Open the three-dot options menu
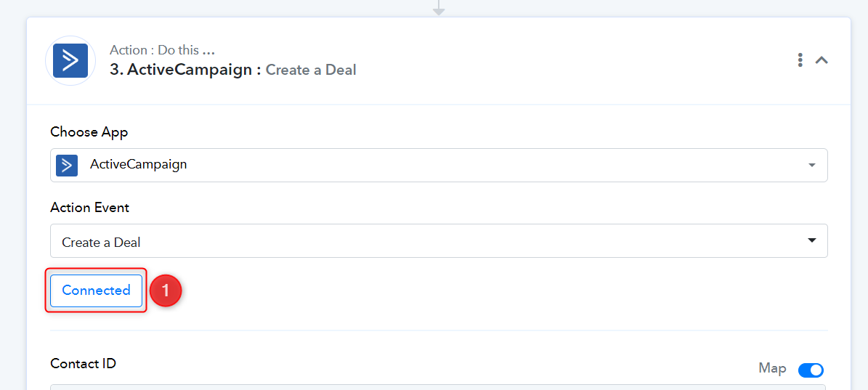This screenshot has height=390, width=868. (x=800, y=60)
